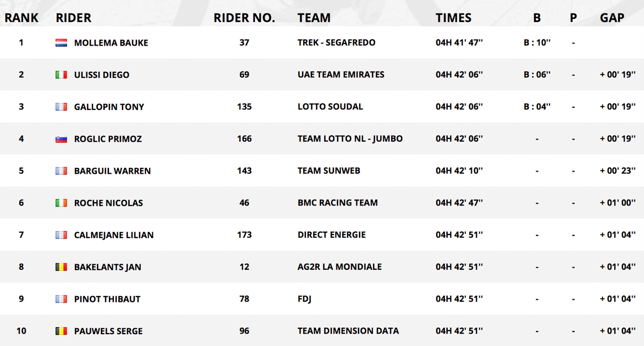
Task: Sort by the TIMES column header
Action: (453, 18)
